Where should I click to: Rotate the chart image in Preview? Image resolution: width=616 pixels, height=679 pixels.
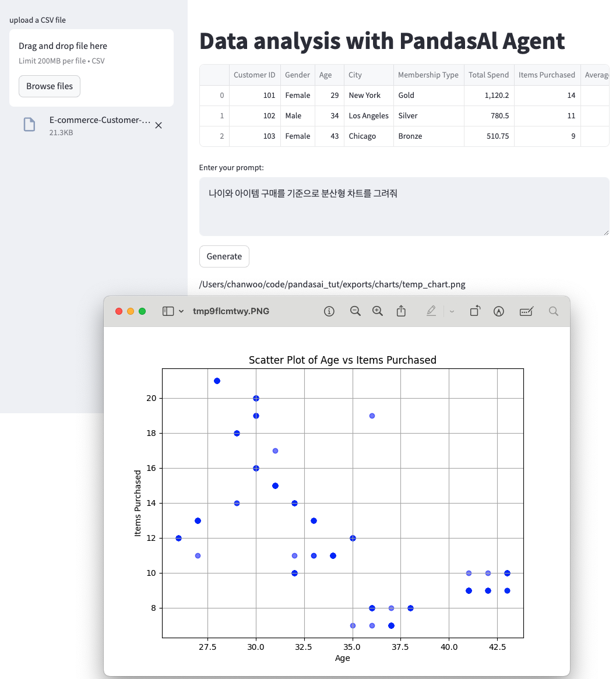coord(475,311)
